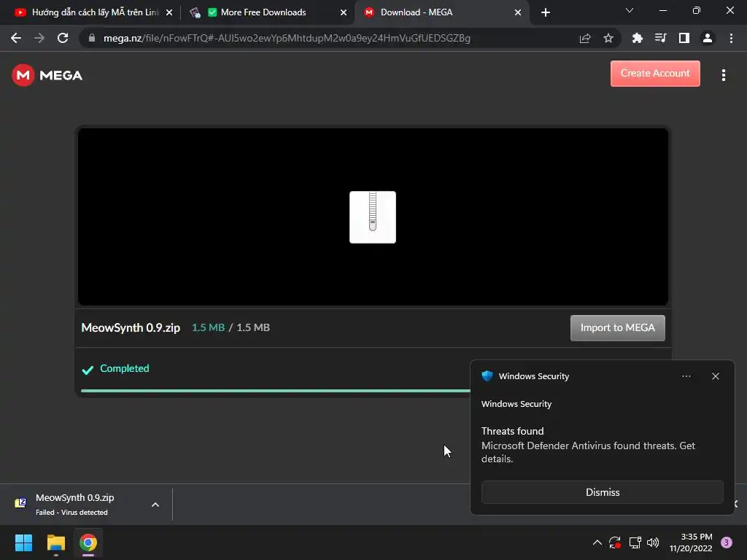Click Microsoft Defender Antivirus found threats message
Screen dimensions: 747x560
[588, 452]
